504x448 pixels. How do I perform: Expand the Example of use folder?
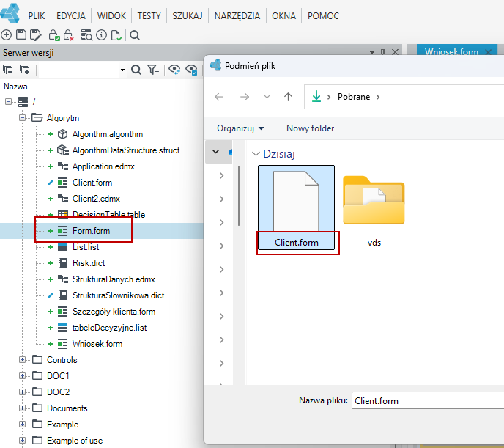point(22,440)
